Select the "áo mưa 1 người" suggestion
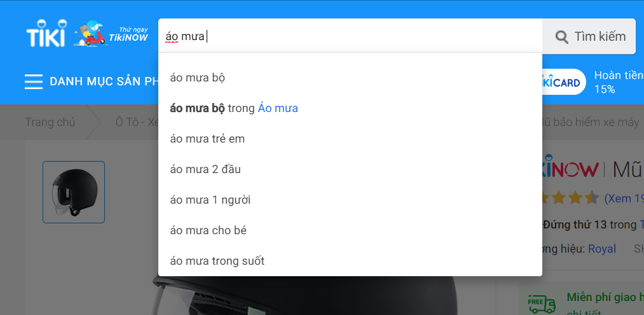Screen dimensions: 644x315 click(x=210, y=200)
